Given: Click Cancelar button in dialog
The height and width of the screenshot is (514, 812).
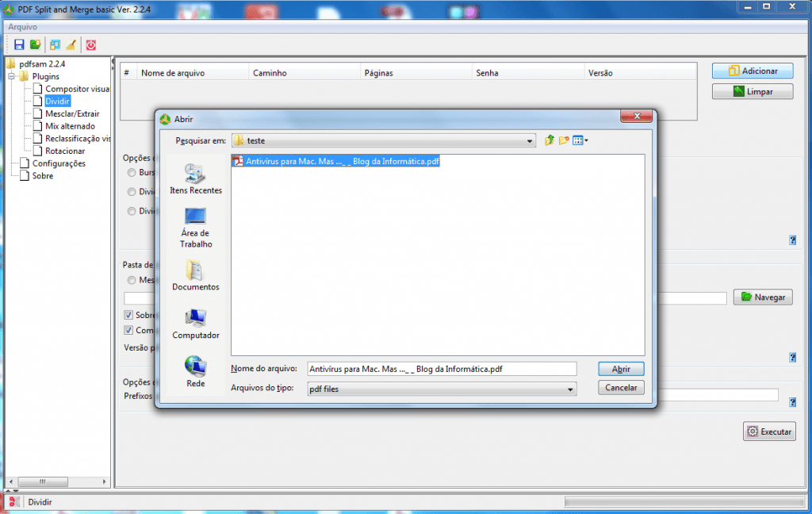Looking at the screenshot, I should (x=621, y=388).
